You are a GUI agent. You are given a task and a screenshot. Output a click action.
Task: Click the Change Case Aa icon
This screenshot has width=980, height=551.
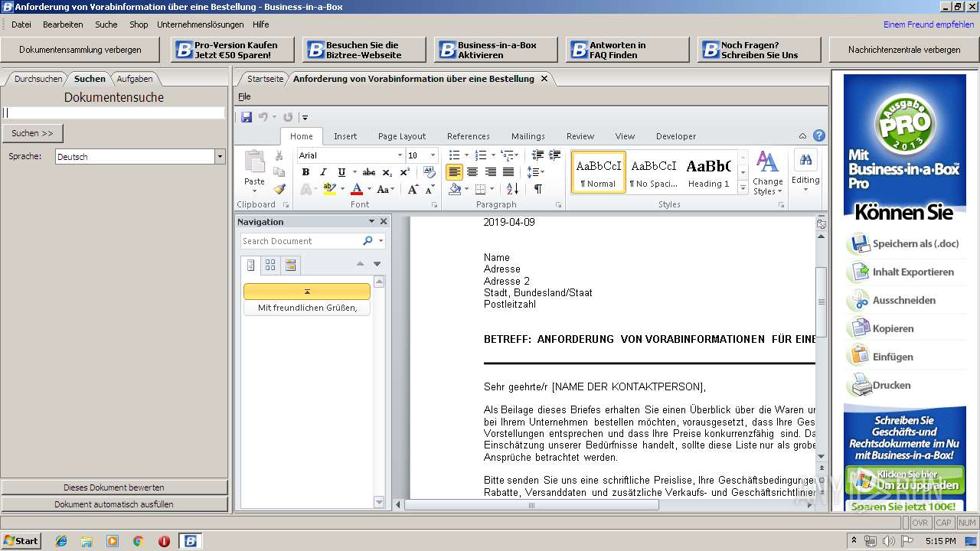[x=383, y=189]
